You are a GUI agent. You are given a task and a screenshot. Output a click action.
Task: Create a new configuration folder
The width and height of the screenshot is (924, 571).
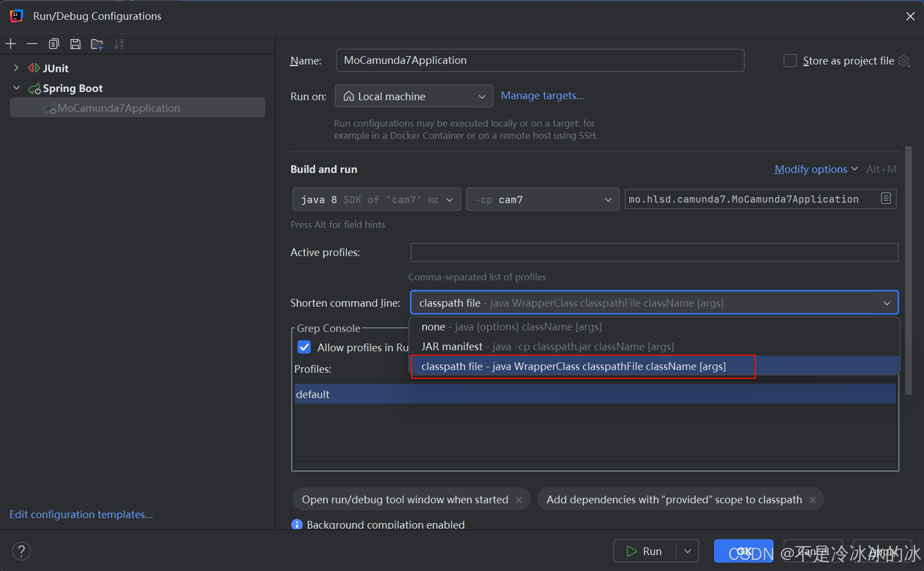pos(97,43)
